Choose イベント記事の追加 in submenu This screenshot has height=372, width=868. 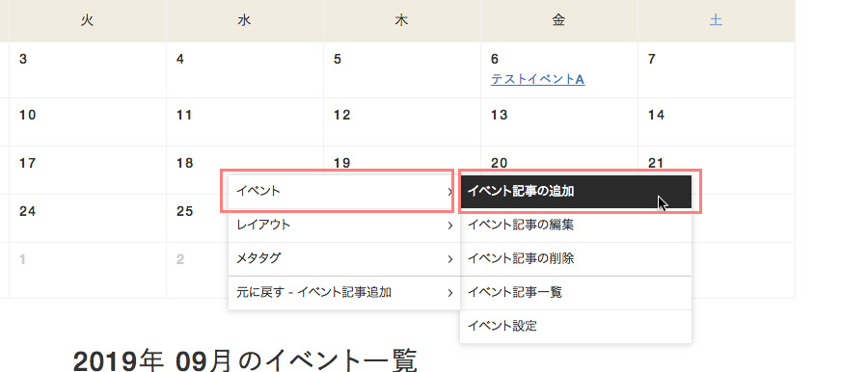576,192
